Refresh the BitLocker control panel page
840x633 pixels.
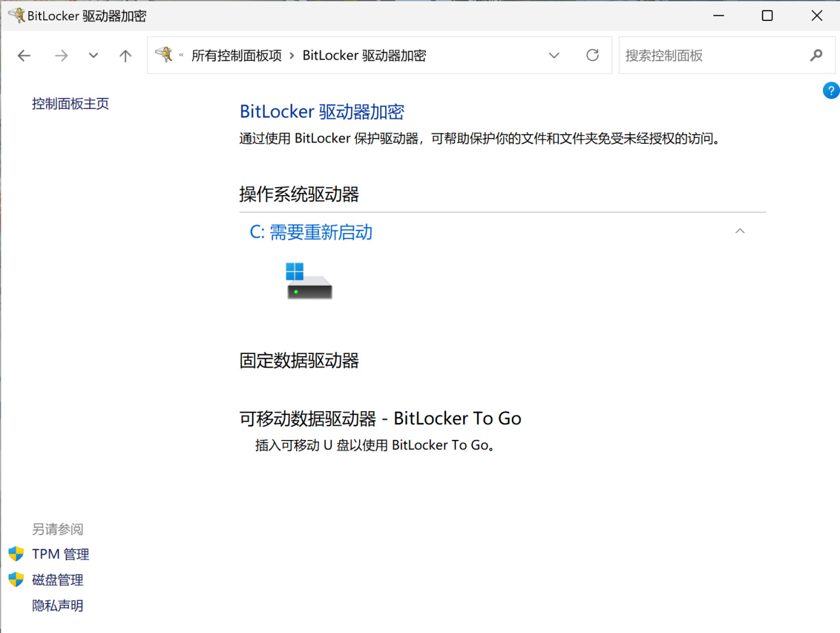tap(593, 55)
